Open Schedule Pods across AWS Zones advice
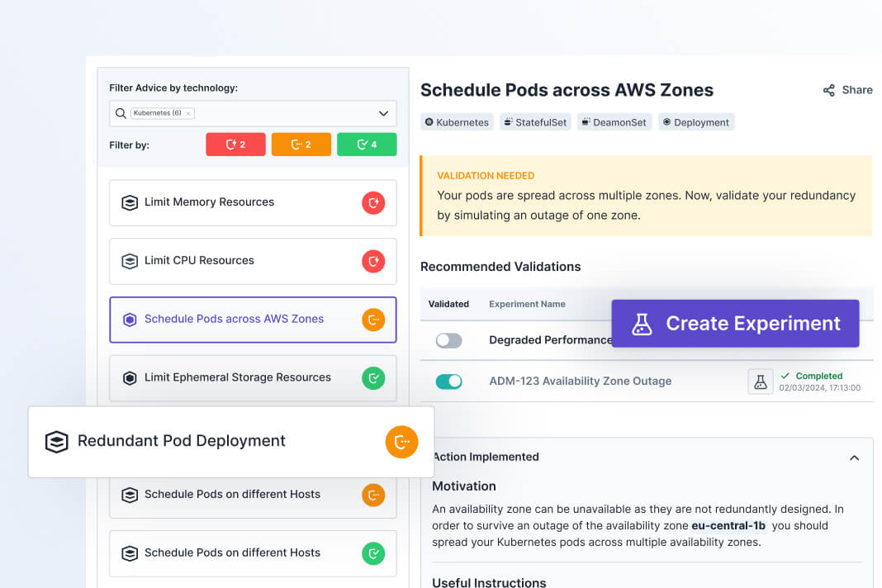This screenshot has width=882, height=588. click(234, 320)
